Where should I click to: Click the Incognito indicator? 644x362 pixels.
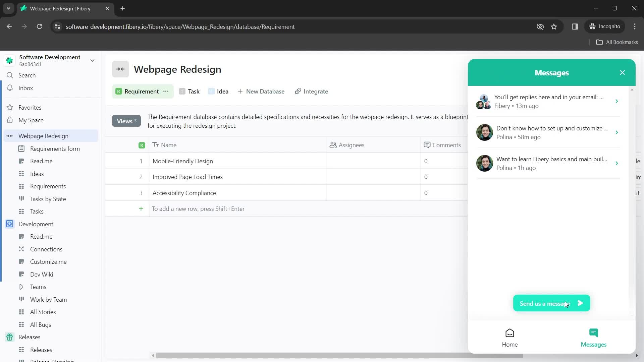[605, 26]
